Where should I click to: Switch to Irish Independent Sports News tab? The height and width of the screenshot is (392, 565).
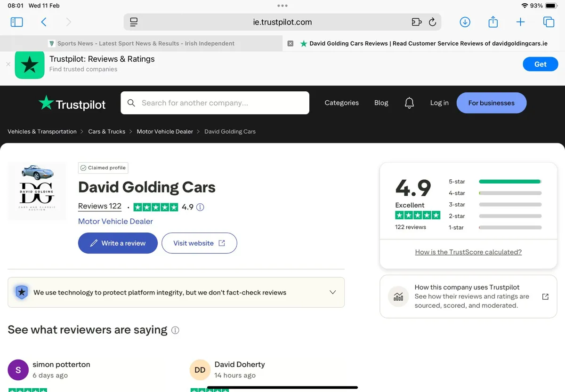[x=141, y=43]
